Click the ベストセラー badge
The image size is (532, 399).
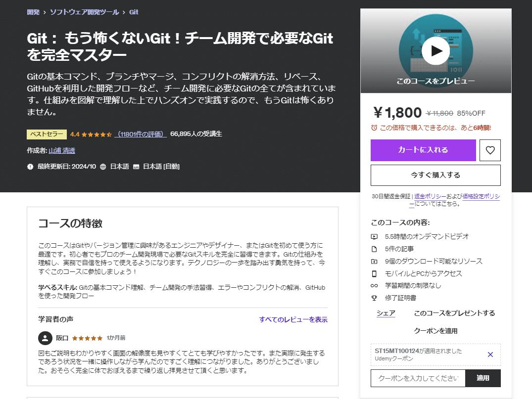[47, 134]
